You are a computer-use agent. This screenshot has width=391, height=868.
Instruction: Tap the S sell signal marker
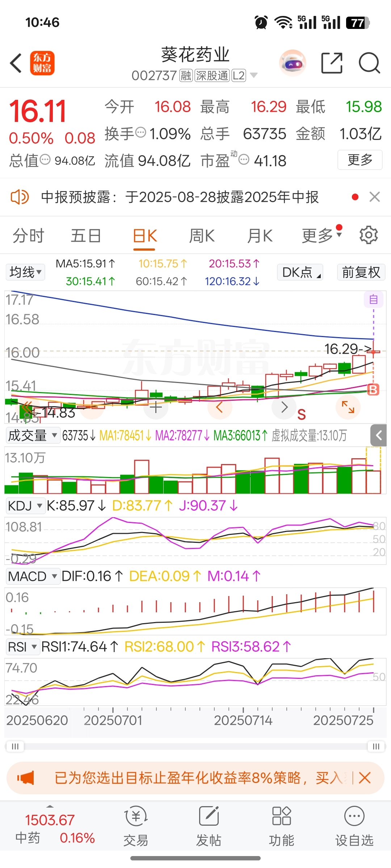coord(302,415)
